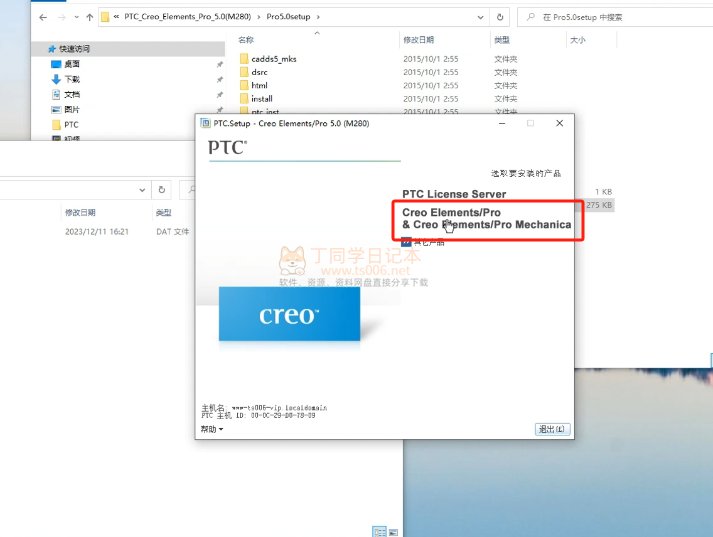Select the install folder
Screen dimensions: 713x537
click(262, 99)
